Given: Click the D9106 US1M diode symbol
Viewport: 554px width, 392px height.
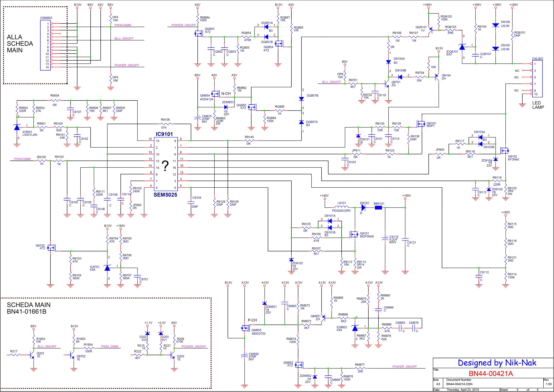Looking at the screenshot, I should click(x=495, y=25).
